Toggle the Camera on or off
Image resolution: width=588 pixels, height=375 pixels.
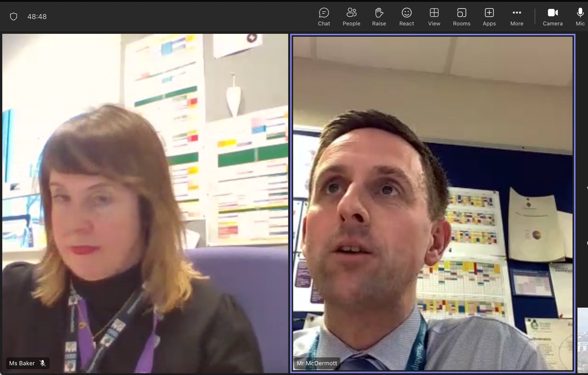pyautogui.click(x=553, y=17)
